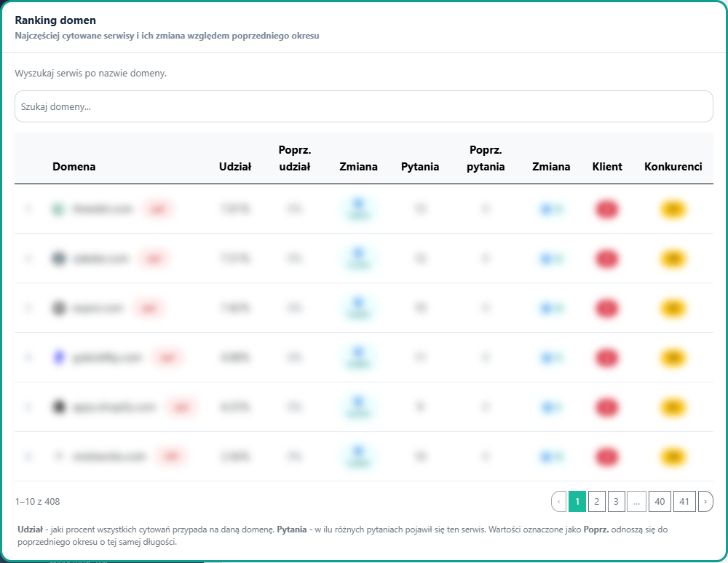Click the 'Poprz. udział' column header

point(295,158)
